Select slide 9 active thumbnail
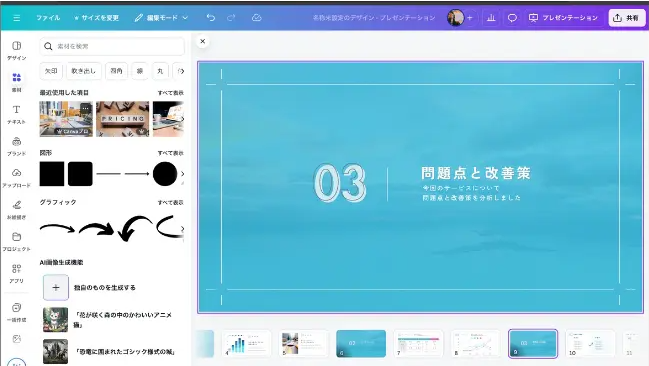This screenshot has height=366, width=649. point(533,344)
